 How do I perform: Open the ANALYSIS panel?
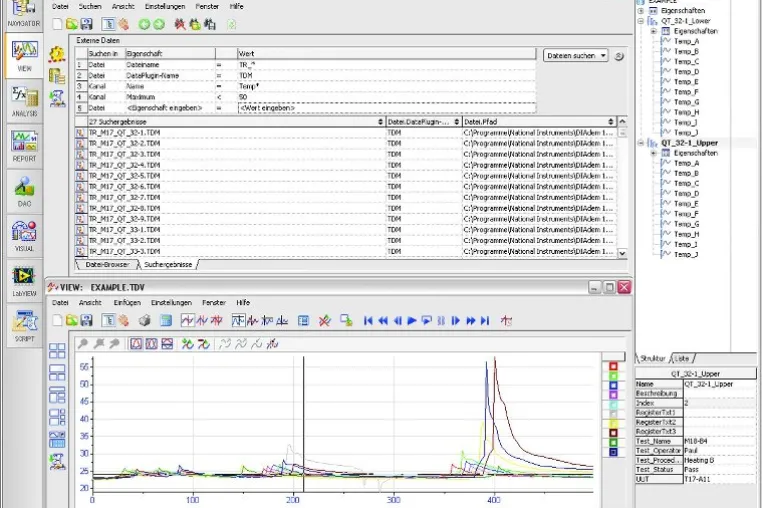point(24,101)
